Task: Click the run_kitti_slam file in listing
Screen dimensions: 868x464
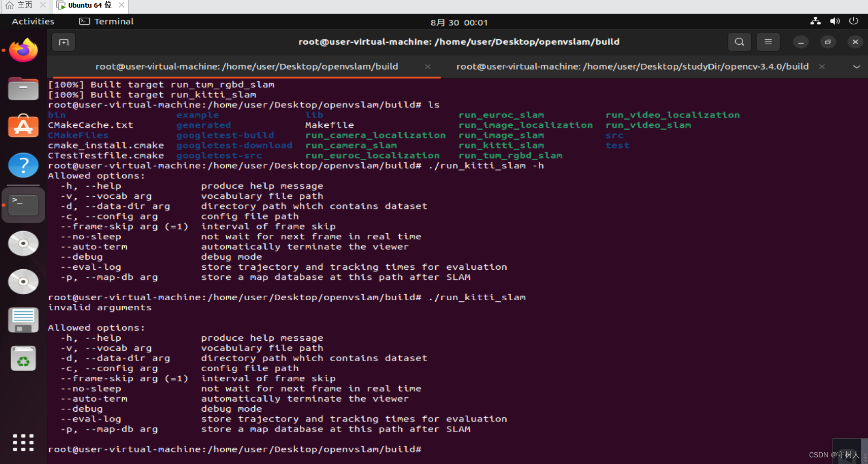Action: point(501,146)
